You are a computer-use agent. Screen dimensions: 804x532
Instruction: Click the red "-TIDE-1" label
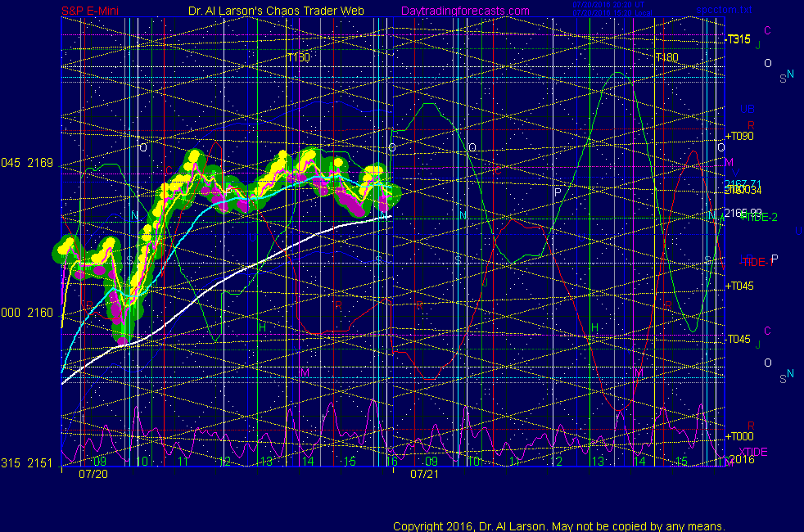(756, 263)
